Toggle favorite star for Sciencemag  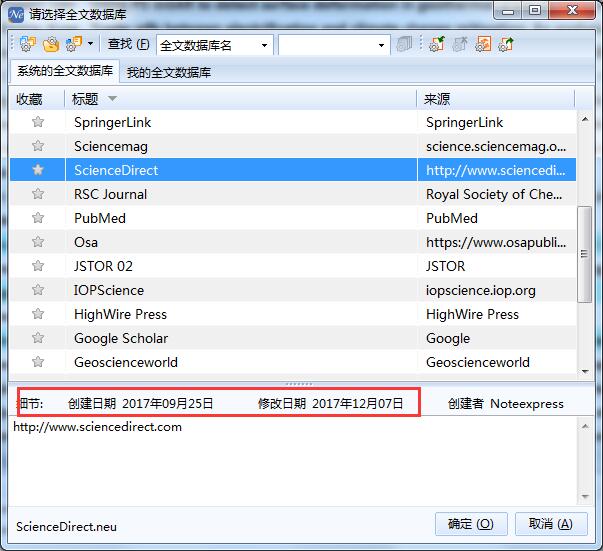[x=38, y=146]
